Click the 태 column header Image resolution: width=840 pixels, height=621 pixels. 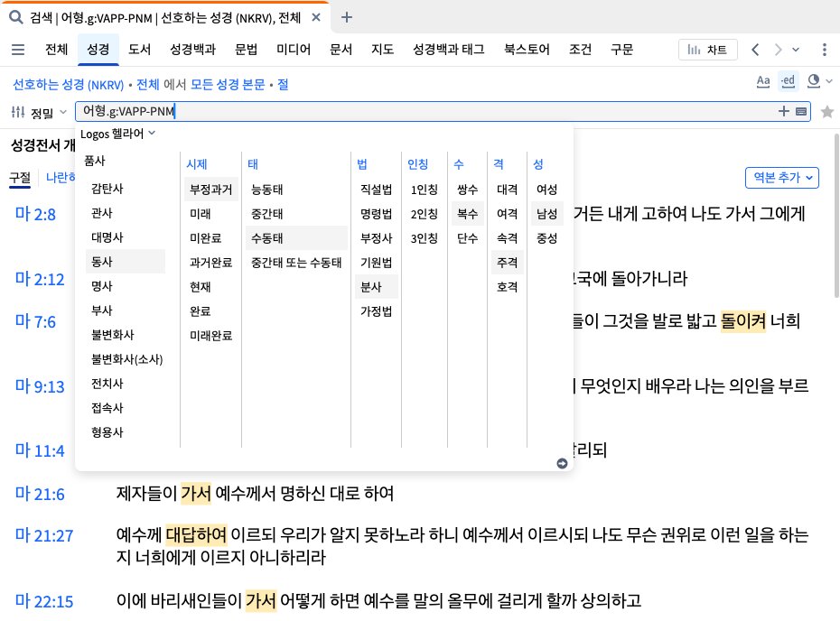pos(253,164)
